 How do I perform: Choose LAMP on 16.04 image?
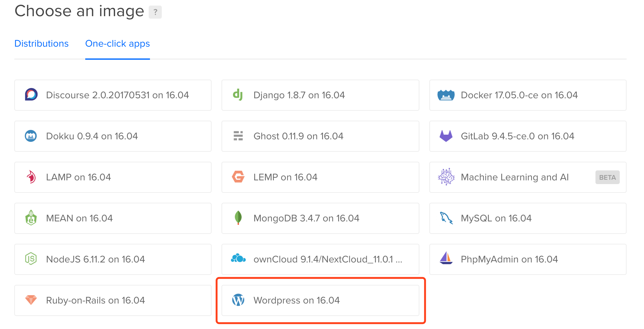(x=113, y=177)
